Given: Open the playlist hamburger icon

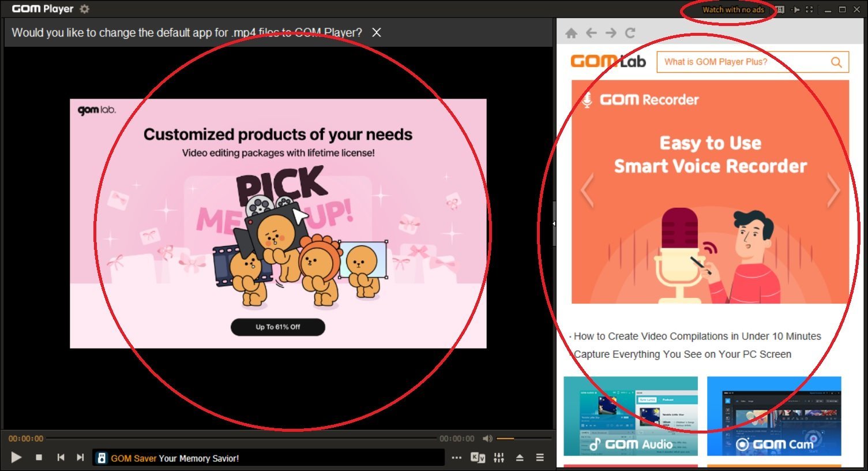Looking at the screenshot, I should [540, 458].
